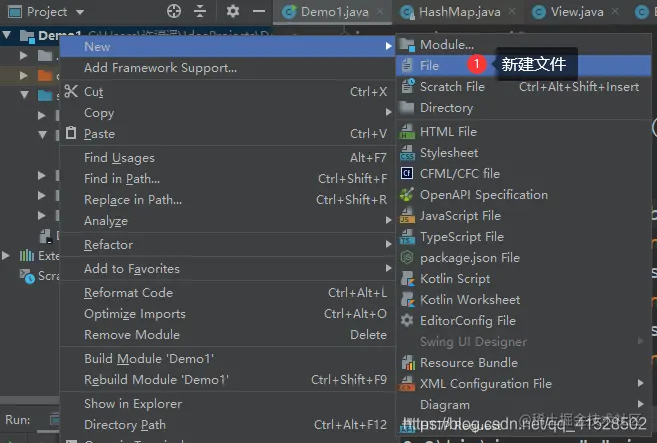Select Remove Module menu entry
Image resolution: width=657 pixels, height=443 pixels.
click(228, 334)
